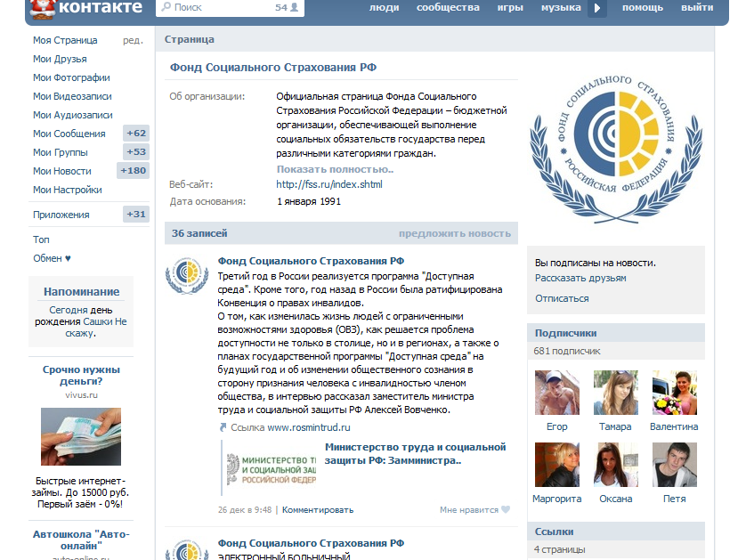The width and height of the screenshot is (746, 560).
Task: Open Мои Аудиозаписи
Action: (73, 115)
